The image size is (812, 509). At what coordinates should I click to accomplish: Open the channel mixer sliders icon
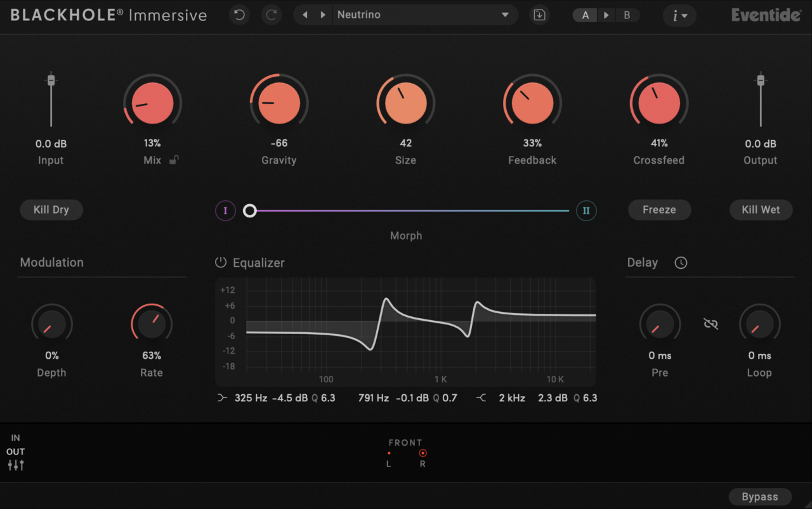click(x=16, y=466)
